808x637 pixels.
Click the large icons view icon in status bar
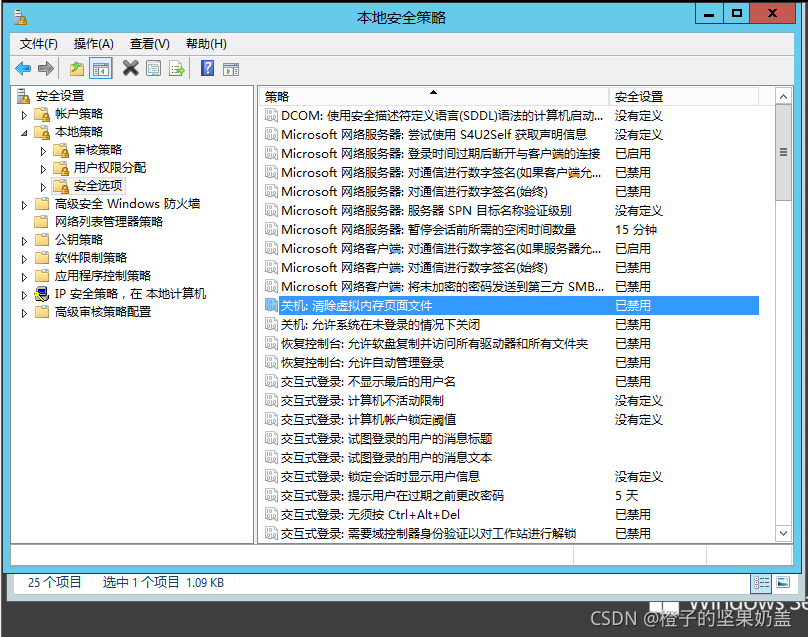coord(783,582)
